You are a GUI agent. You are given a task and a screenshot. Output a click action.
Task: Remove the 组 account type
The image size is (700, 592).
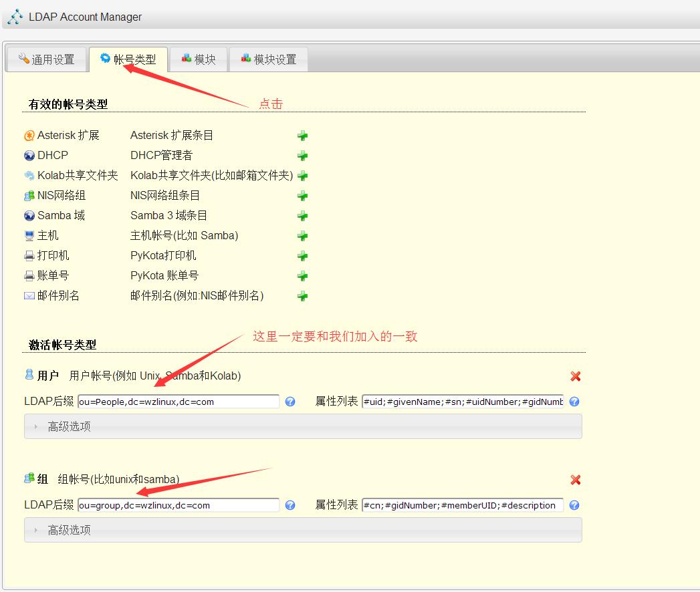[x=576, y=480]
